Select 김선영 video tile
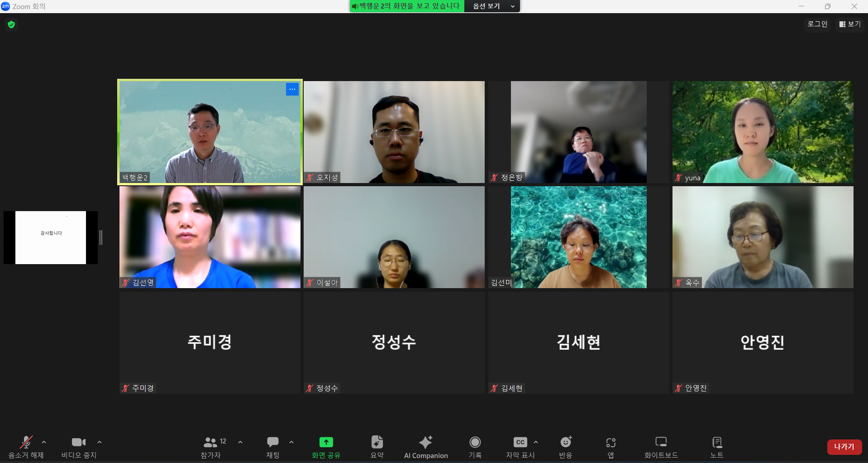 click(210, 237)
